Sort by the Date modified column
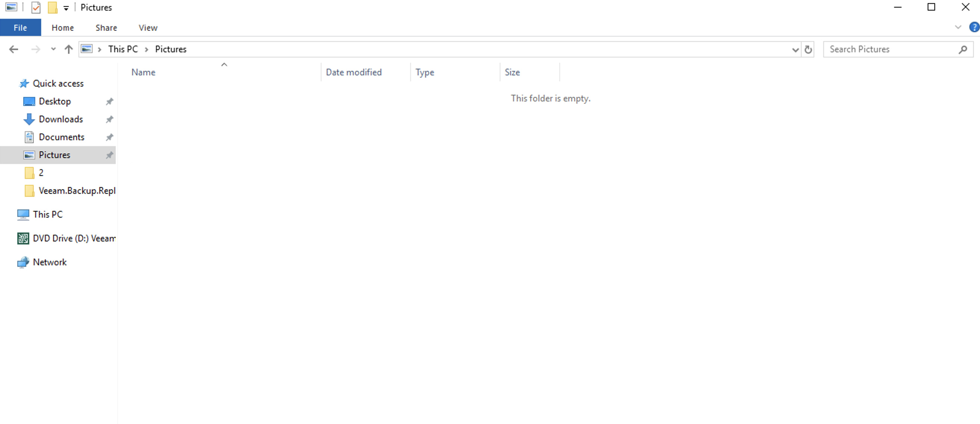The width and height of the screenshot is (980, 424). [x=354, y=72]
